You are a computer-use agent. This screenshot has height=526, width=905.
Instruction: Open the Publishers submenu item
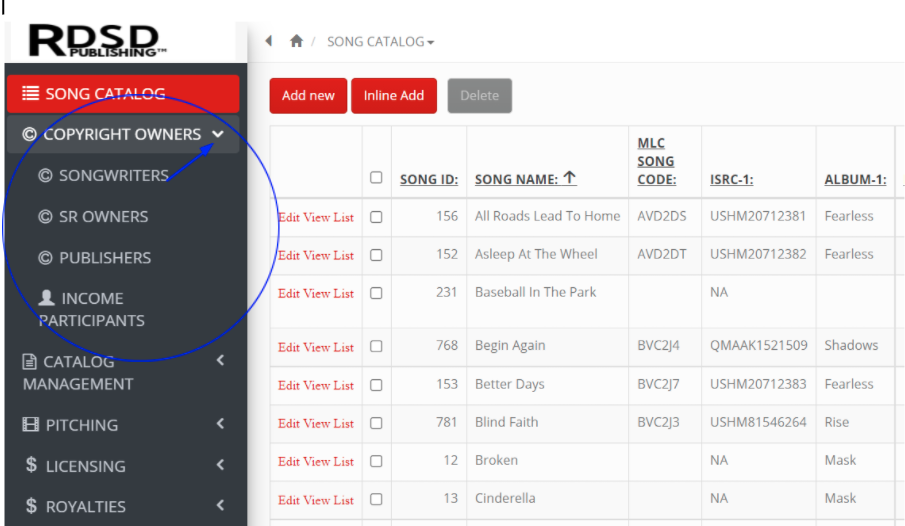point(105,258)
